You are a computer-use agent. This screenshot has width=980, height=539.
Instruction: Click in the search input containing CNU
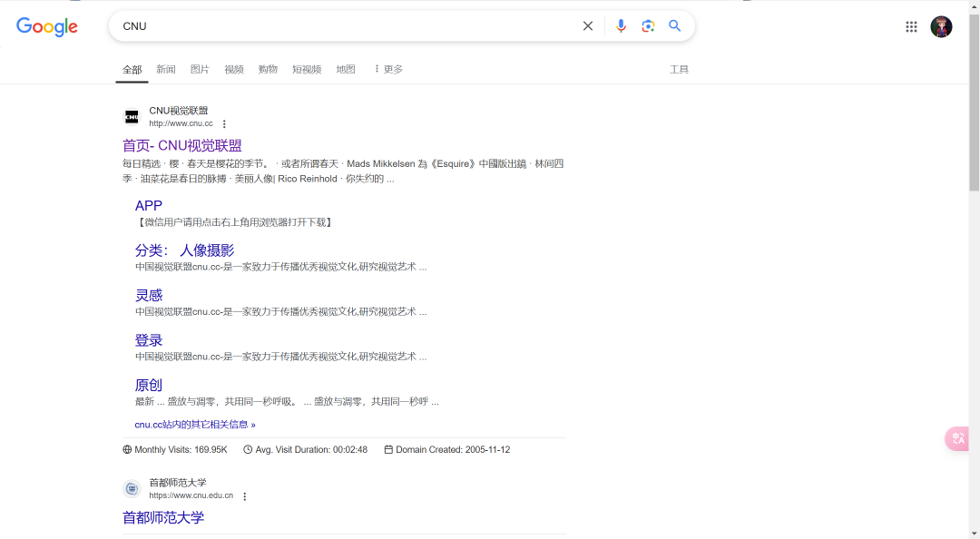click(347, 26)
